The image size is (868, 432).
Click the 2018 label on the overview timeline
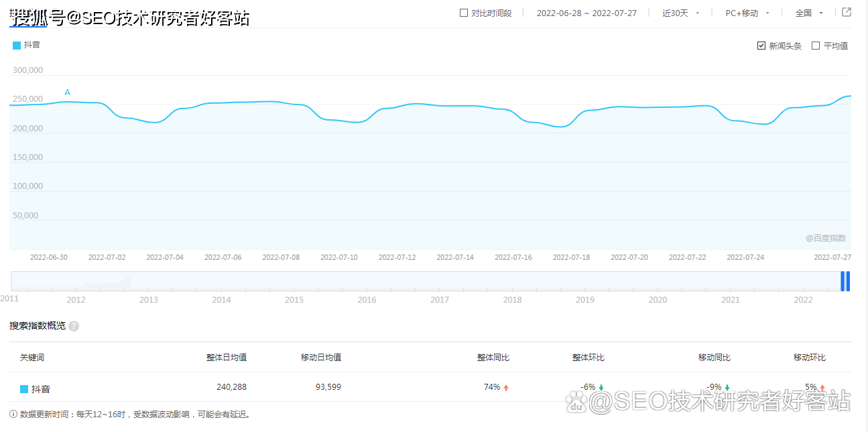point(512,299)
